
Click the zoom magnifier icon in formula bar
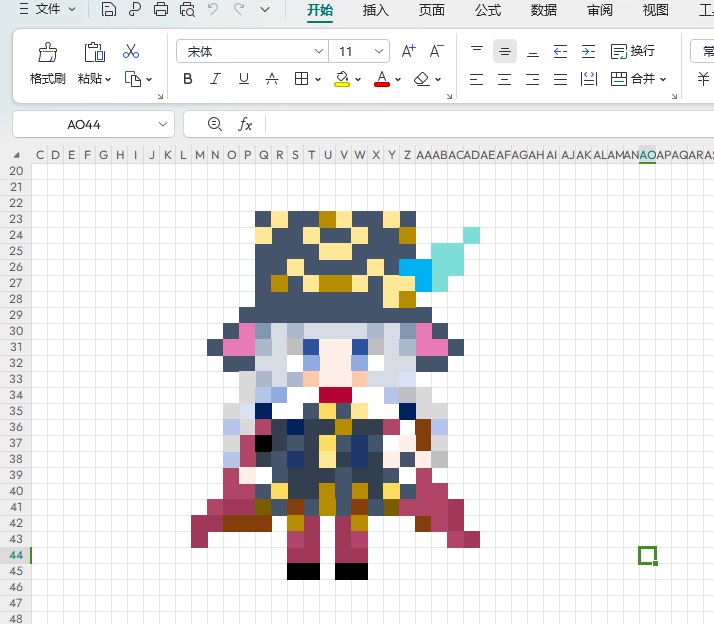tap(214, 124)
